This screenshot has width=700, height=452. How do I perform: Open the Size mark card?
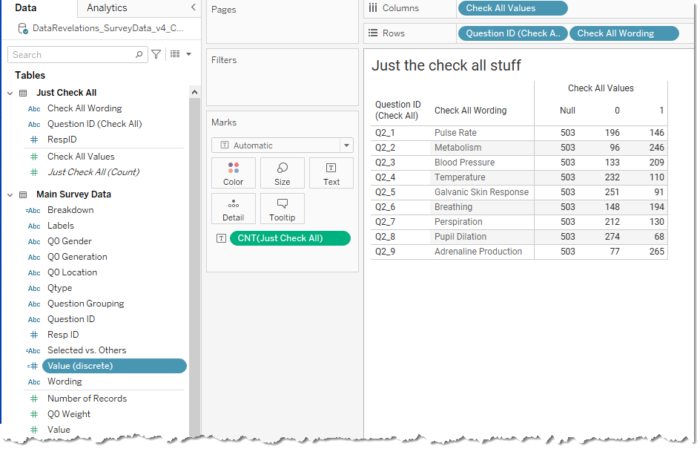point(282,173)
